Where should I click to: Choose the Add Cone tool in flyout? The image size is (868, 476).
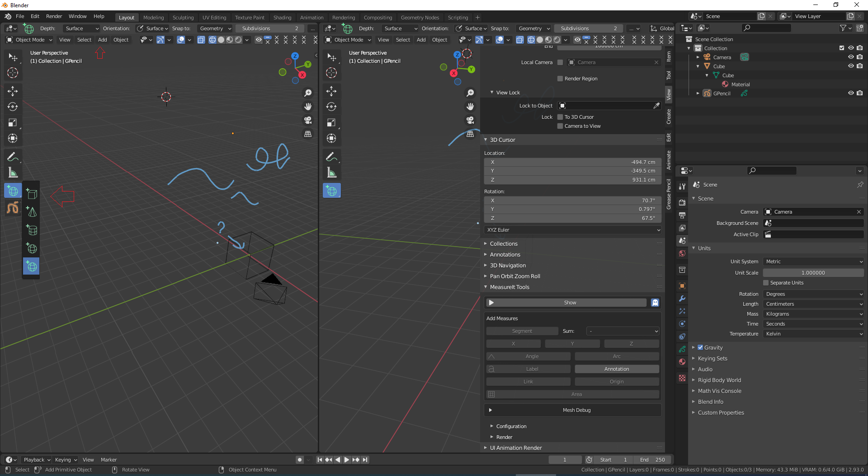32,212
